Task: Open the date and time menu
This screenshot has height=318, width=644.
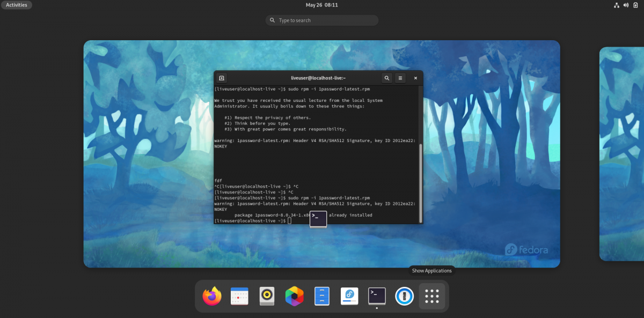Action: (x=322, y=5)
